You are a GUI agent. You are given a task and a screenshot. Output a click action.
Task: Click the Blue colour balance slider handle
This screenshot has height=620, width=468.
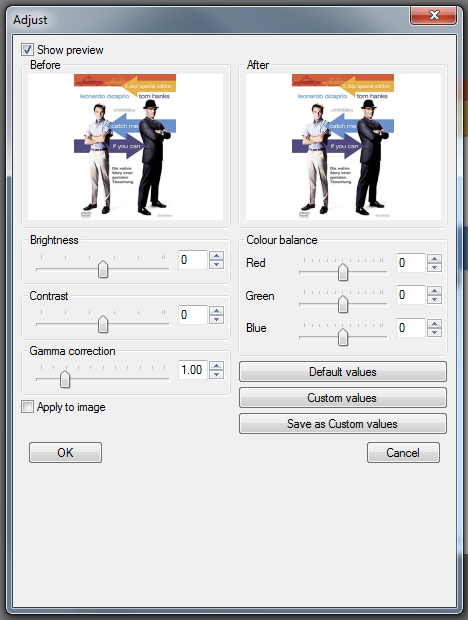point(343,337)
